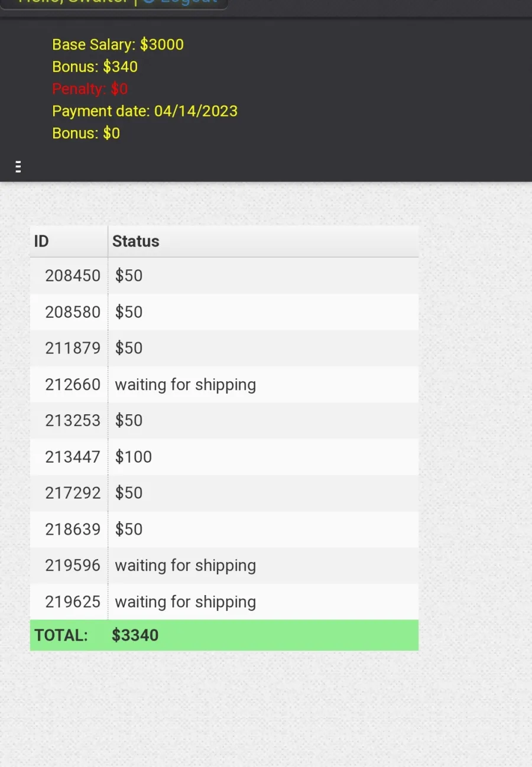The height and width of the screenshot is (767, 532).
Task: Click order ID 218639
Action: pos(73,529)
